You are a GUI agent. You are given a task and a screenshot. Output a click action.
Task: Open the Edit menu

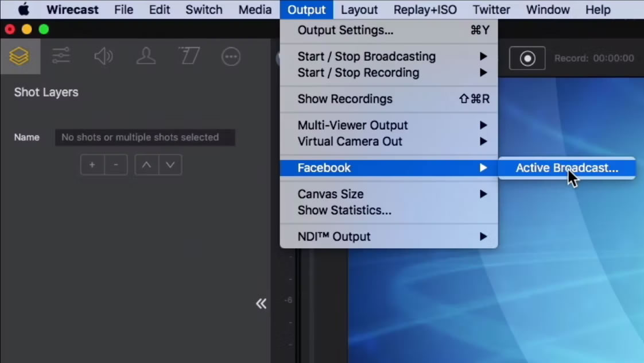click(x=160, y=9)
